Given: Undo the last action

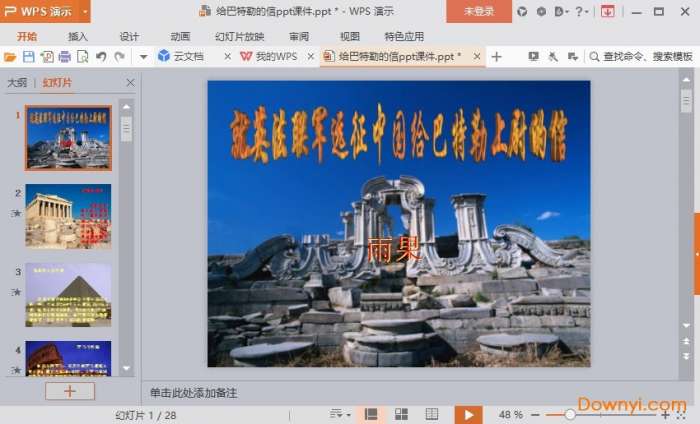Looking at the screenshot, I should pyautogui.click(x=101, y=57).
